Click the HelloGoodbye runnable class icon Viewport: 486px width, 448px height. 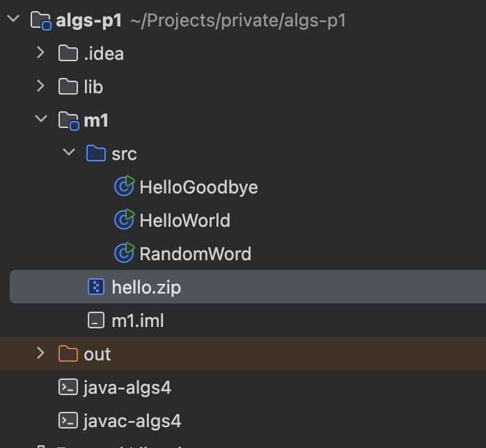click(125, 186)
